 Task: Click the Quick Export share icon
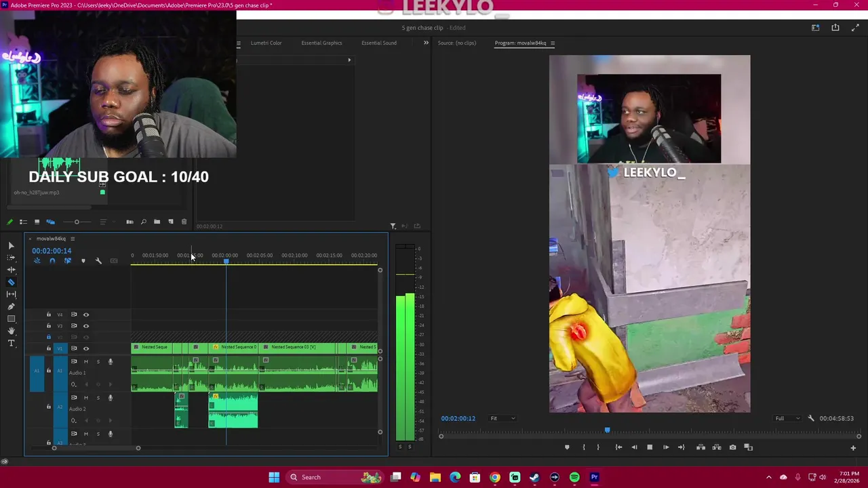pos(835,28)
